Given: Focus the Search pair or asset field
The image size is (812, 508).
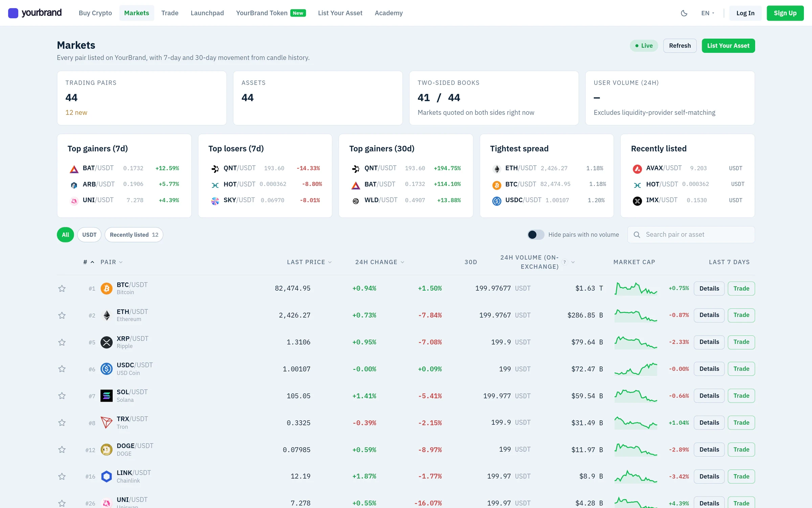Looking at the screenshot, I should tap(691, 235).
